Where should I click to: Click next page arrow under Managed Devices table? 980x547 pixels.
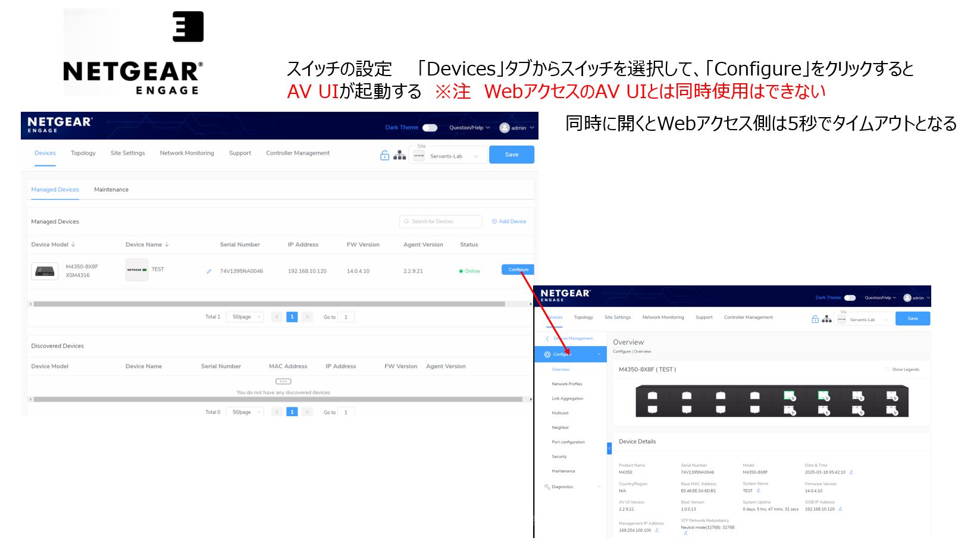point(307,317)
